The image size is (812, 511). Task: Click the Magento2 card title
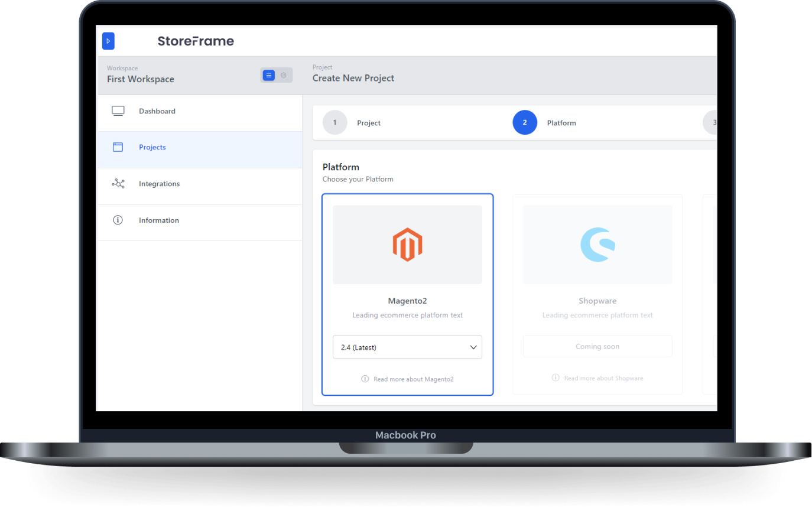[x=407, y=301]
